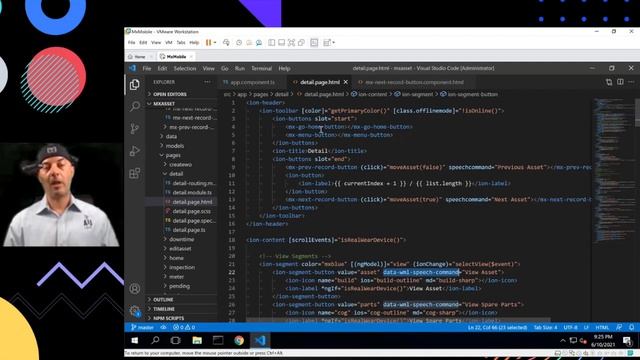
Task: Click the master branch indicator
Action: pyautogui.click(x=142, y=327)
